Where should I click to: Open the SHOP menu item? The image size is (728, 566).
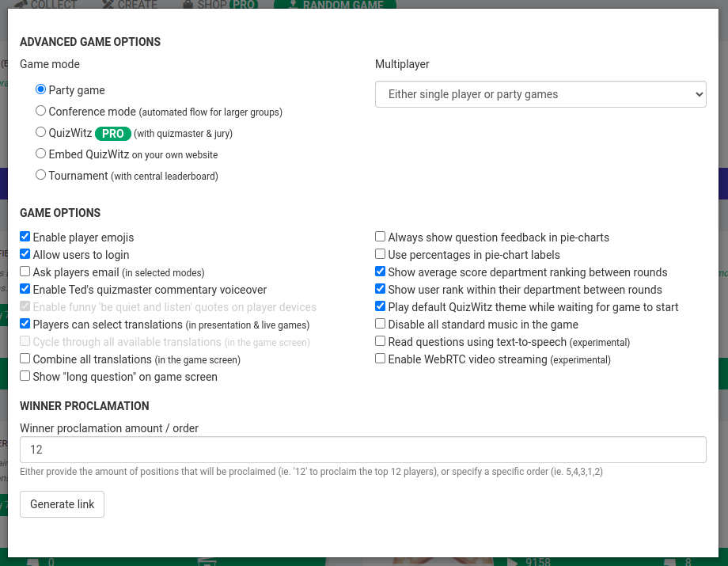pyautogui.click(x=211, y=5)
